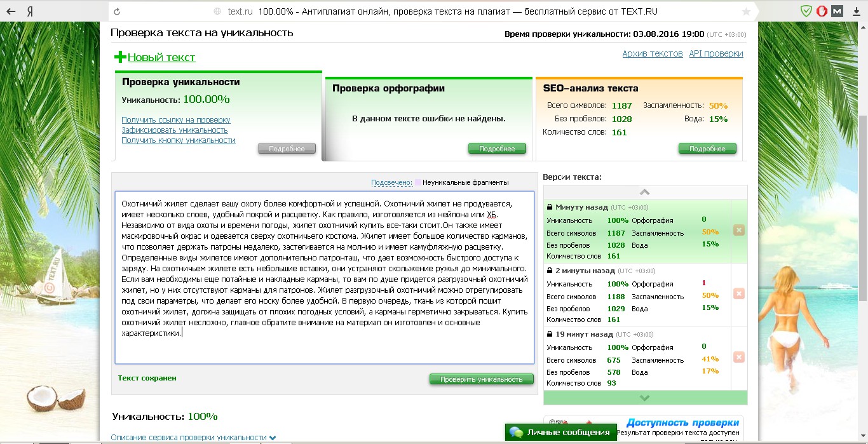This screenshot has height=444, width=868.
Task: Click Подробнее in the SEO-анализ текста tab
Action: (x=707, y=149)
